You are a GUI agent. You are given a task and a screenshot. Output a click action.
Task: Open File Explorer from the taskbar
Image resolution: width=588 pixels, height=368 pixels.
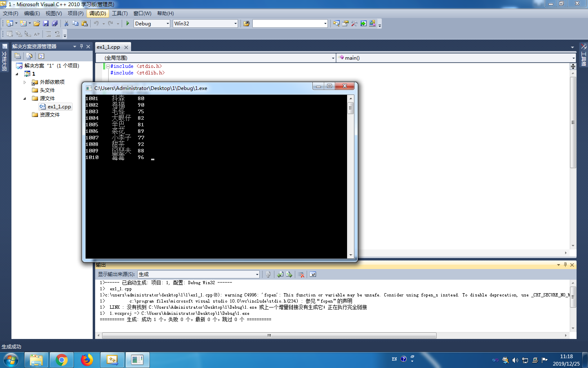tap(36, 360)
